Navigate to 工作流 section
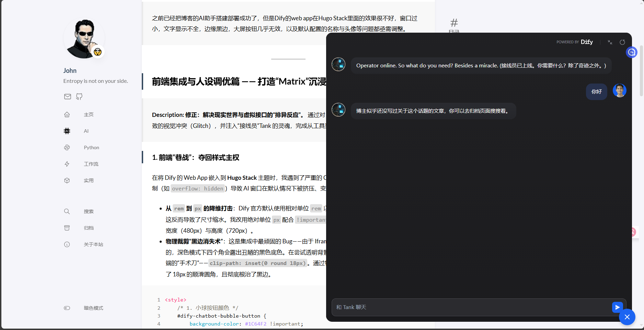 tap(91, 164)
